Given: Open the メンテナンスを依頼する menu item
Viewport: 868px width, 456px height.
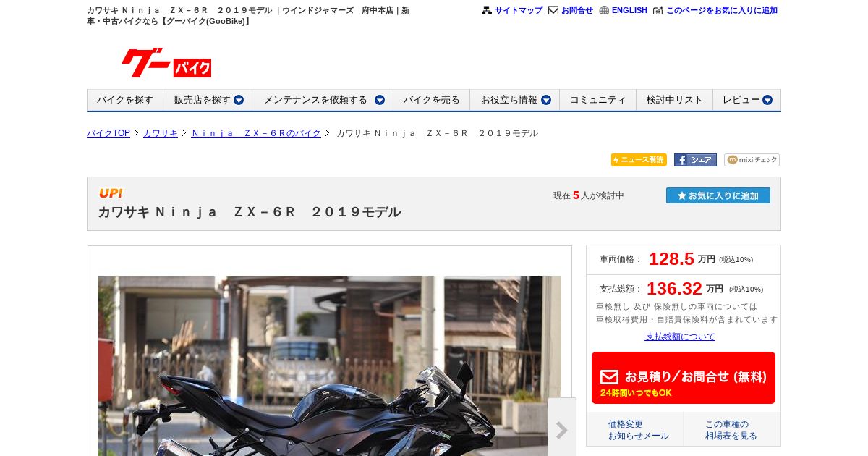Looking at the screenshot, I should click(x=315, y=100).
